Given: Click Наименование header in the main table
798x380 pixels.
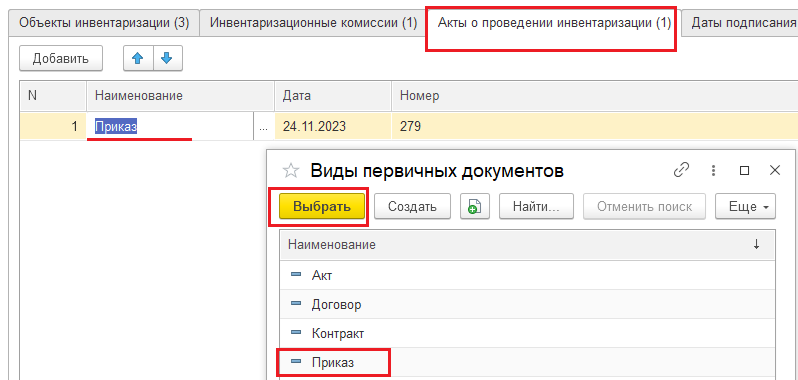Looking at the screenshot, I should click(x=180, y=96).
